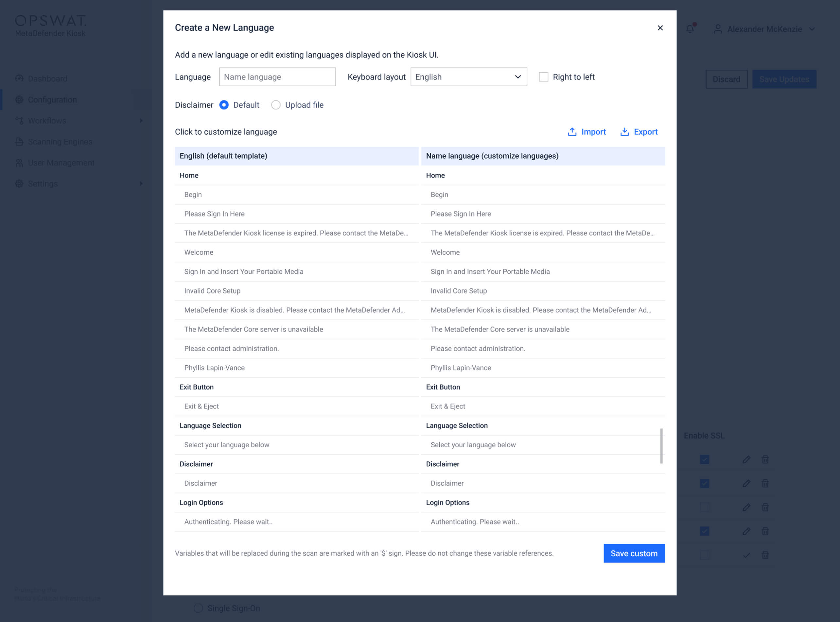
Task: Open the Keyboard layout dropdown
Action: (x=469, y=77)
